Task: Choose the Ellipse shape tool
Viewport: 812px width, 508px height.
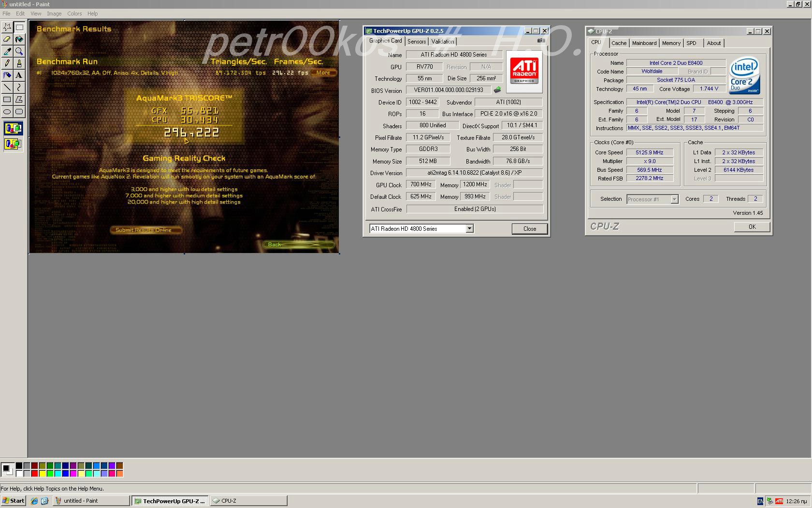Action: (7, 112)
